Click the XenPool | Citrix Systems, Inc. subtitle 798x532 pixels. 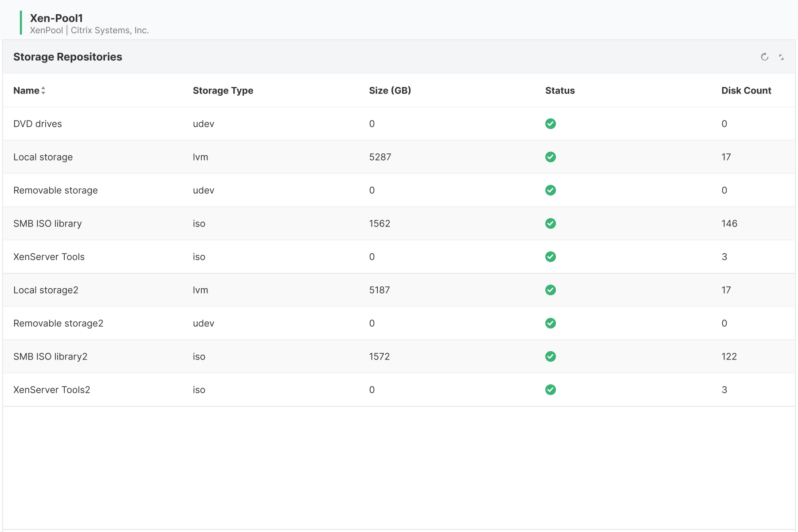89,30
